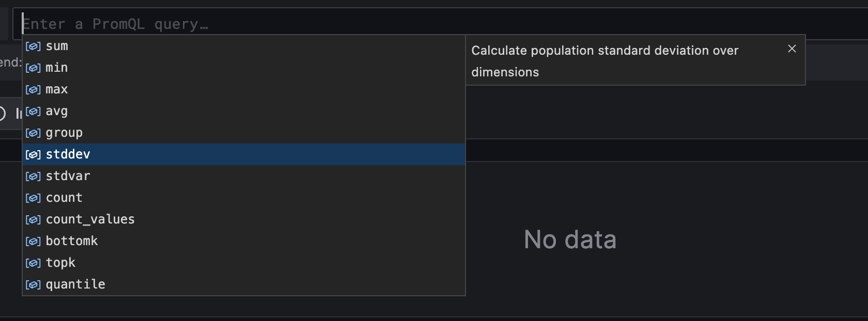Select the quantile aggregation function
The image size is (868, 321).
tap(75, 284)
